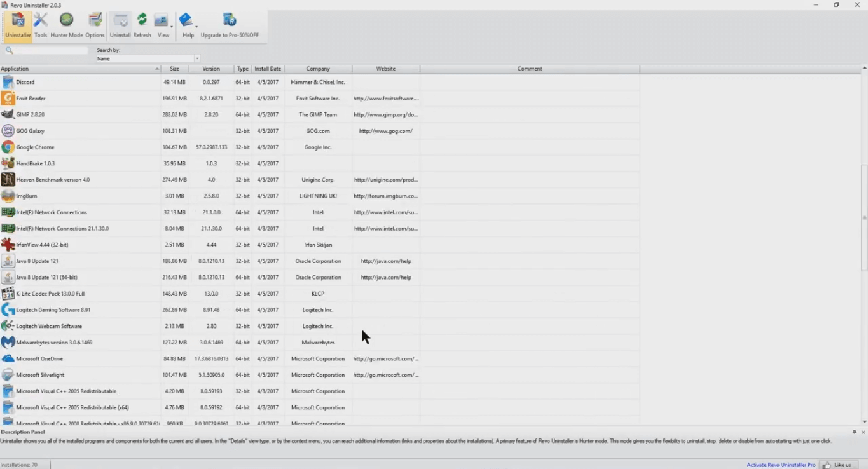Refresh the installed programs list
This screenshot has height=469, width=868.
click(x=142, y=25)
